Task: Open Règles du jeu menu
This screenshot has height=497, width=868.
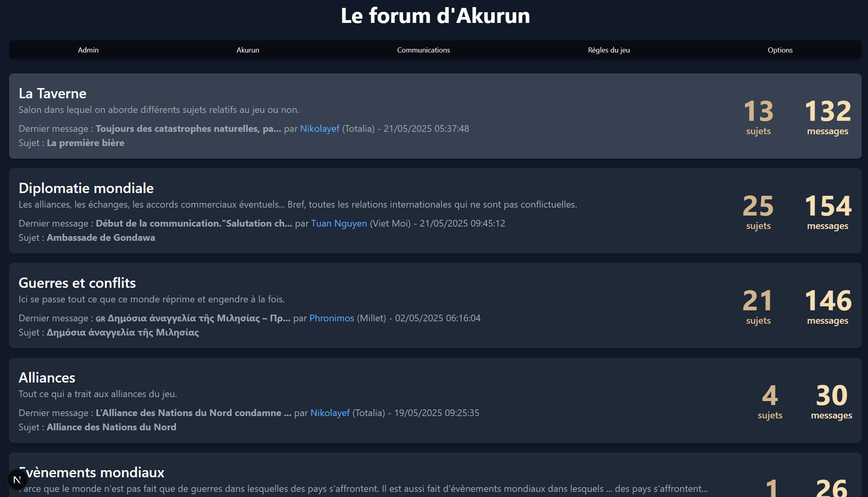Action: pos(608,50)
